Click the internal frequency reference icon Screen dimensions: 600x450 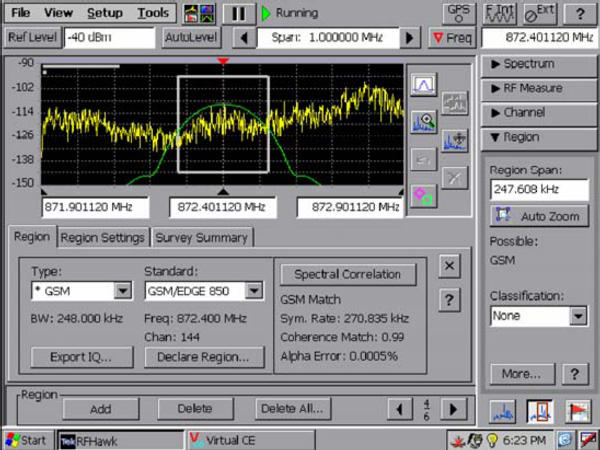(x=499, y=13)
